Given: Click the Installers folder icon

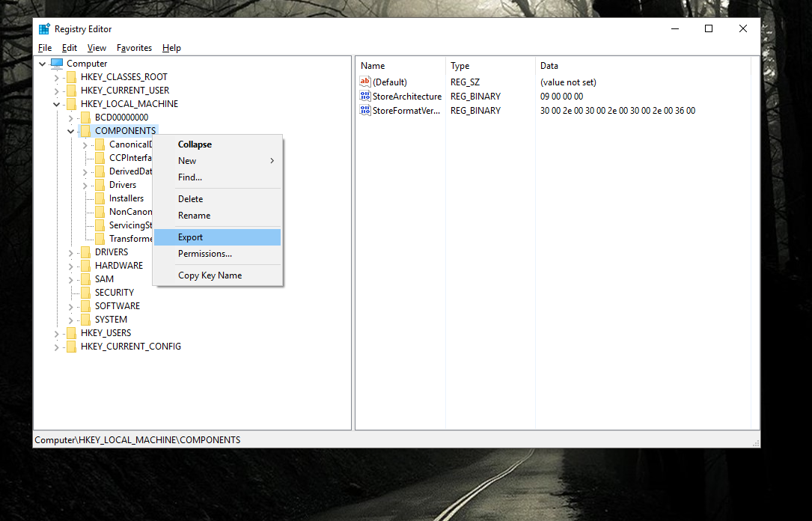Looking at the screenshot, I should pyautogui.click(x=100, y=198).
